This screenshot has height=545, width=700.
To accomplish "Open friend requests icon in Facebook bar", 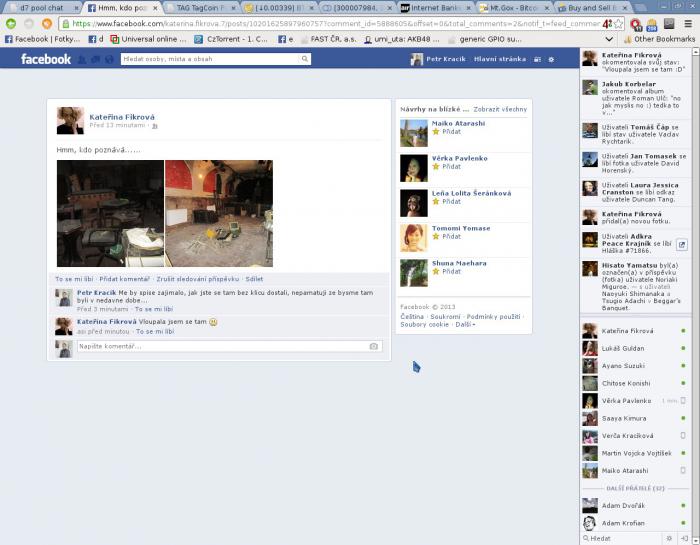I will pyautogui.click(x=82, y=59).
